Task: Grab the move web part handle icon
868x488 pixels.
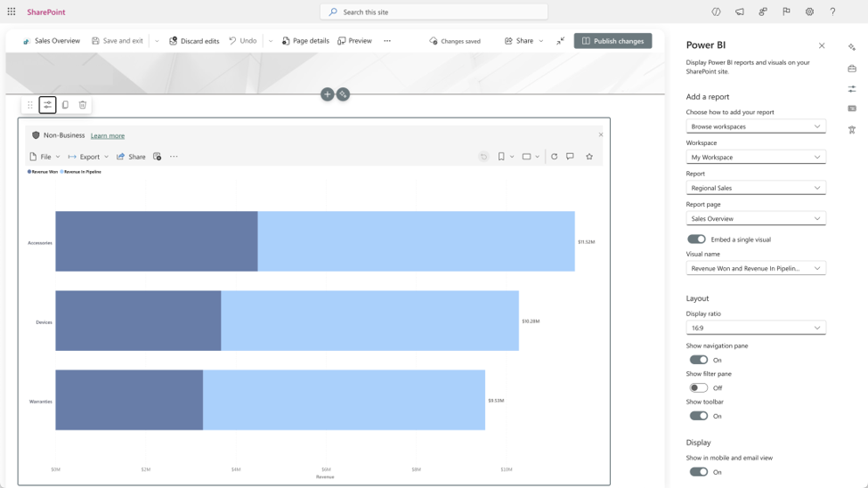Action: (x=30, y=105)
